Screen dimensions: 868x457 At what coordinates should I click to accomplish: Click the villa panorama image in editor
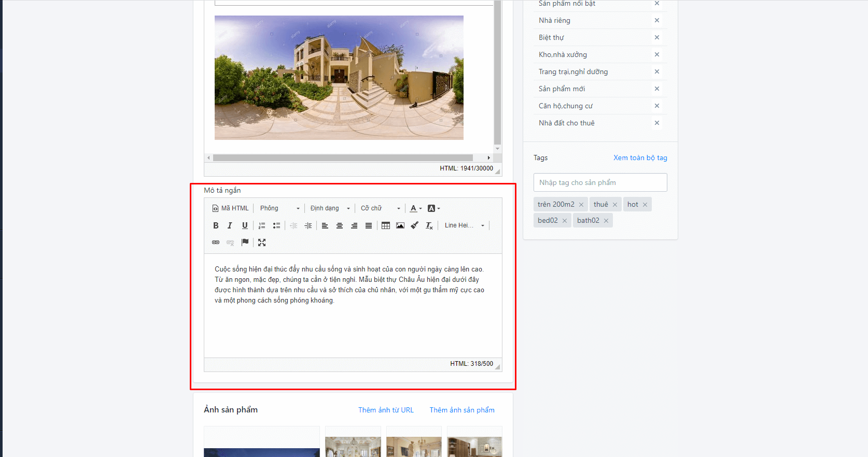[x=339, y=78]
